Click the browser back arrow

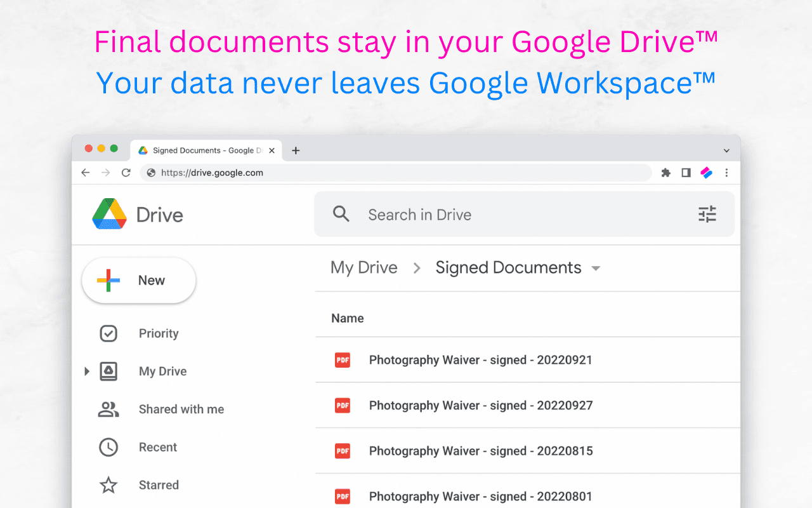click(86, 173)
